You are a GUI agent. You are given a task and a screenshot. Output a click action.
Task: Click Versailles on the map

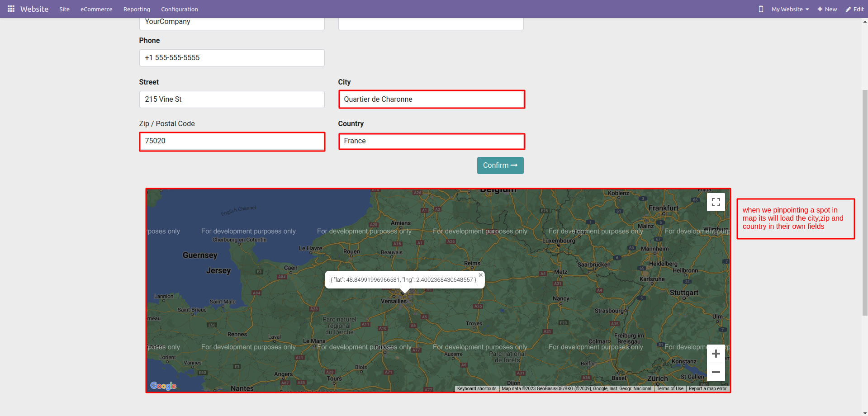394,301
